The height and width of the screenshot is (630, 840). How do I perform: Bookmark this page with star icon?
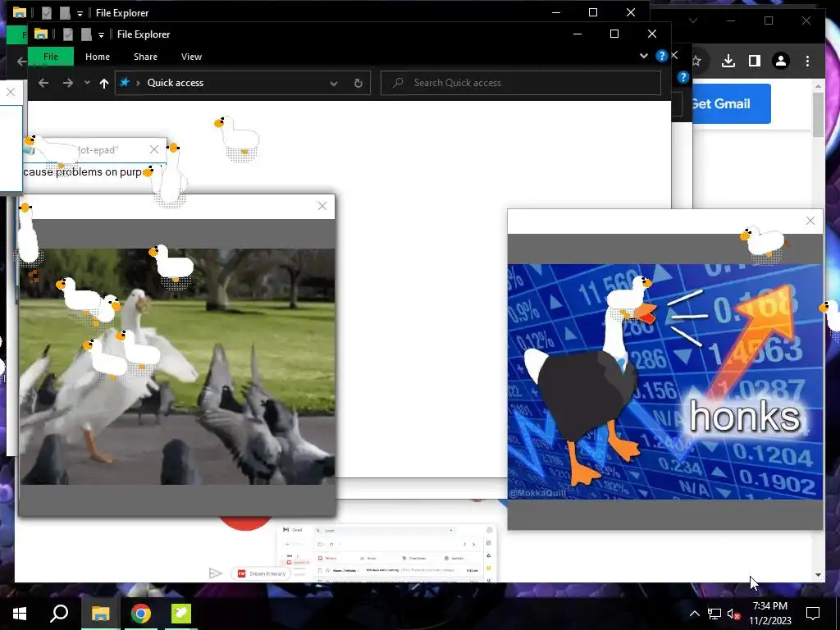[x=696, y=61]
